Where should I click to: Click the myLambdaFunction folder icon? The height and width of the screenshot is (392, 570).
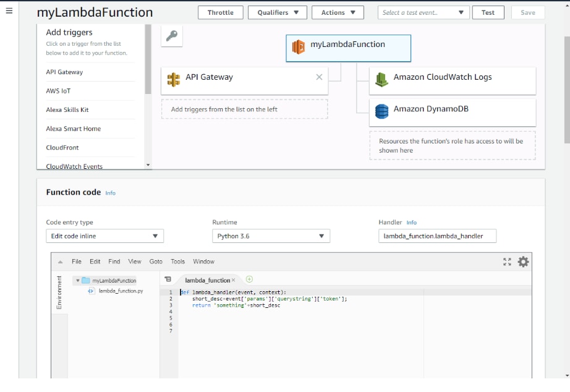(x=86, y=280)
